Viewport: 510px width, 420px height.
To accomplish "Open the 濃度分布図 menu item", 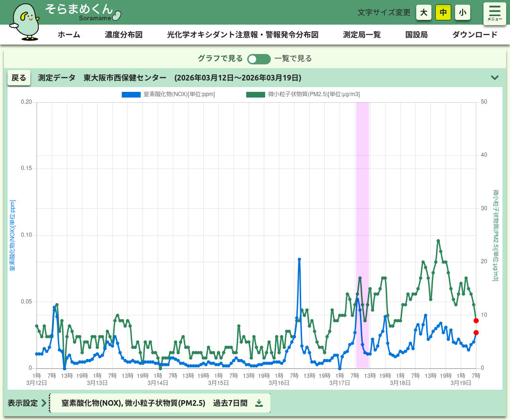I will (124, 35).
